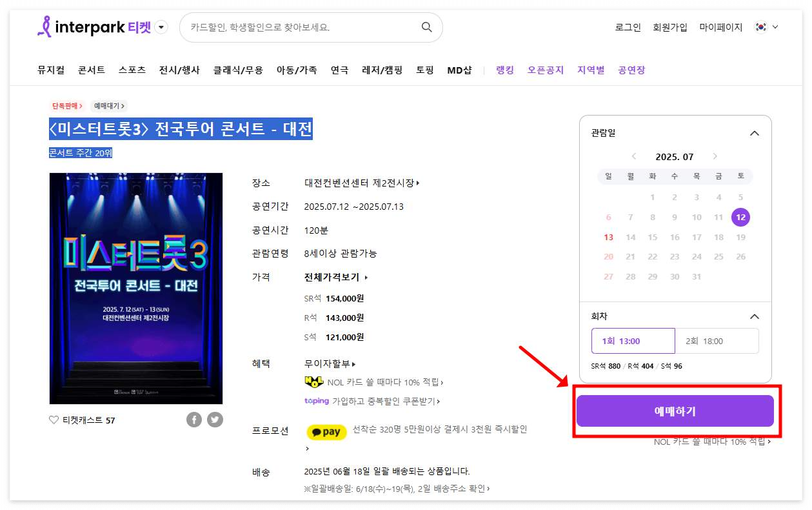Image resolution: width=812 pixels, height=510 pixels.
Task: Open the 뮤지컬 menu
Action: [x=51, y=70]
